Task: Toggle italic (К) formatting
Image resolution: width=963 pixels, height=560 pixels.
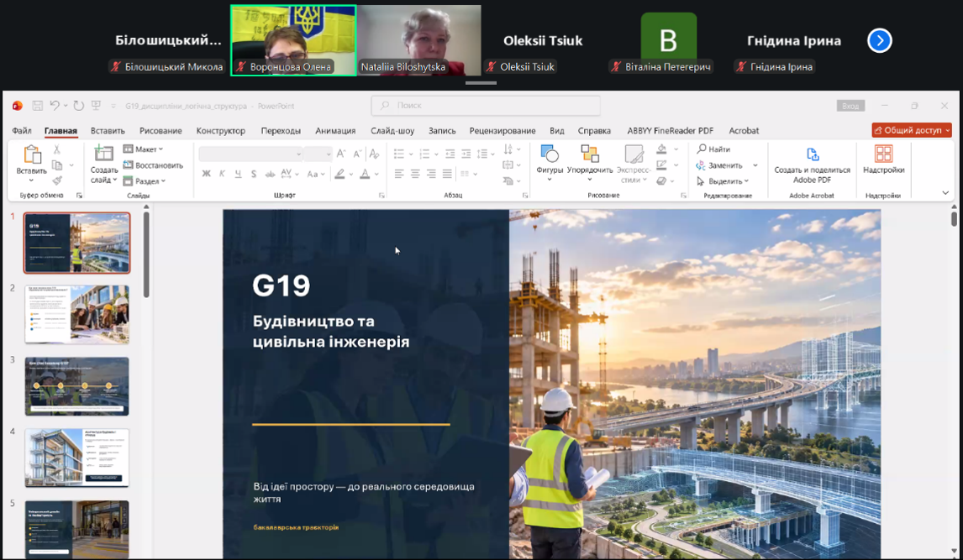Action: [x=222, y=174]
